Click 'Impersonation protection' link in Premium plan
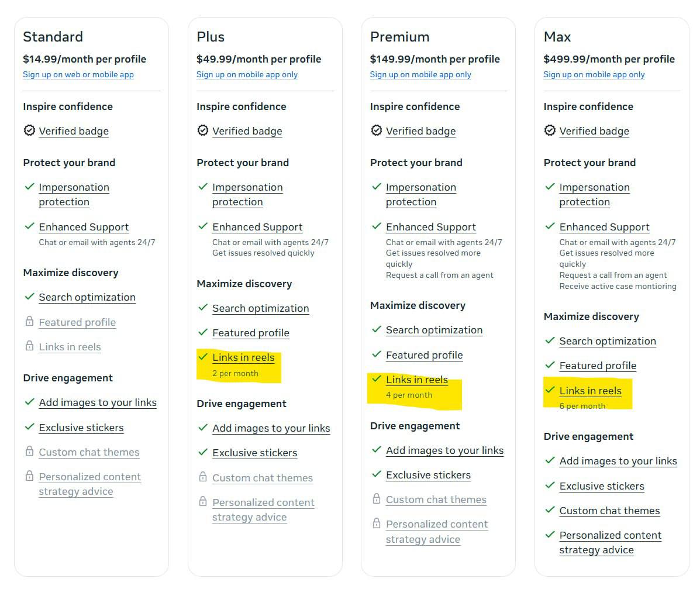The image size is (700, 589). coord(420,194)
